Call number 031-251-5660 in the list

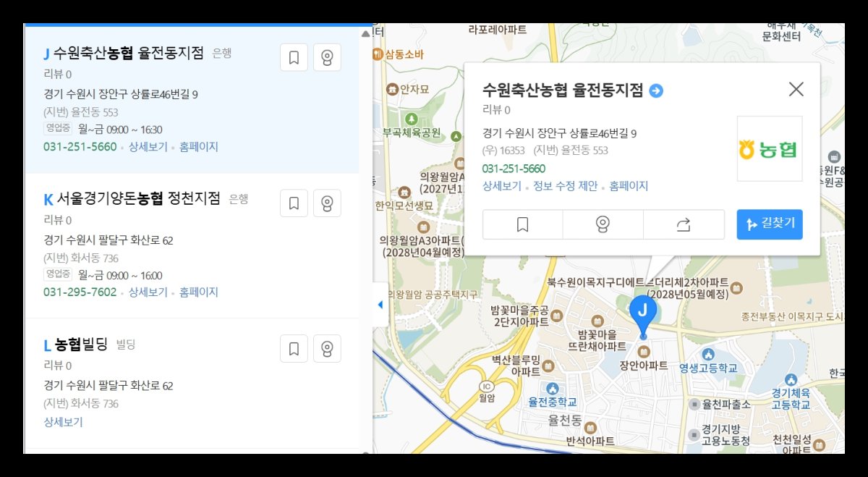click(80, 147)
